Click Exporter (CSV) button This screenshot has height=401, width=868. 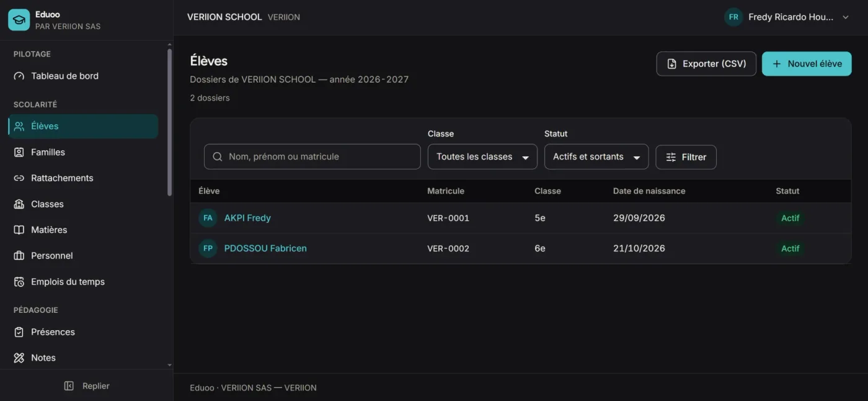point(706,64)
